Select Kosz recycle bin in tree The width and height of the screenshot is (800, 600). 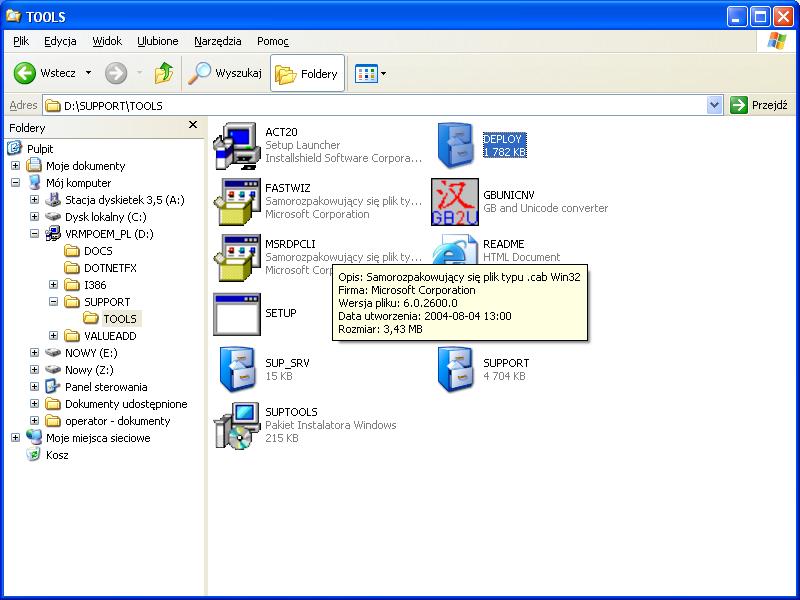[x=57, y=455]
